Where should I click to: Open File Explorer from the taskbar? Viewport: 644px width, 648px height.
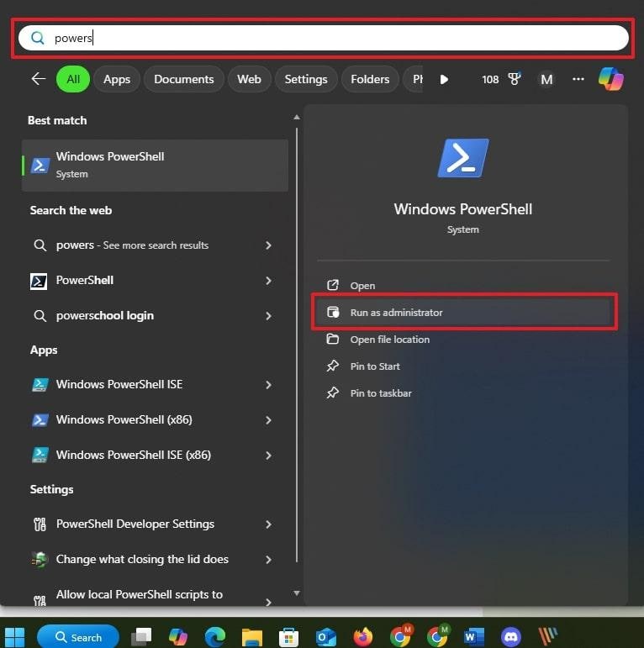click(252, 637)
